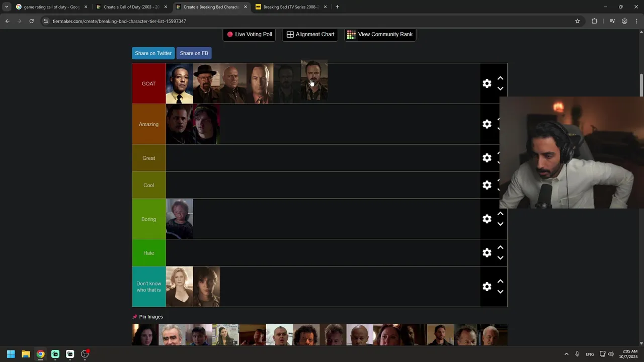Open the Chrome extensions menu
644x362 pixels.
coord(594,21)
